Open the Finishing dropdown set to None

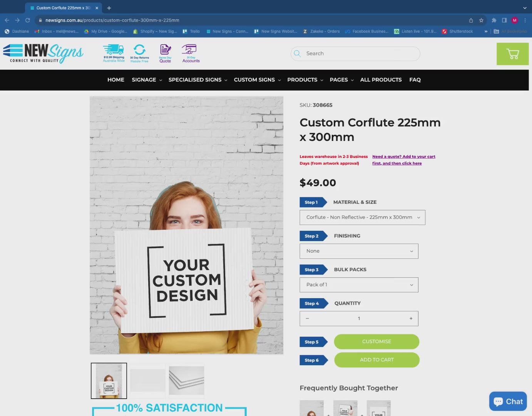click(x=359, y=251)
